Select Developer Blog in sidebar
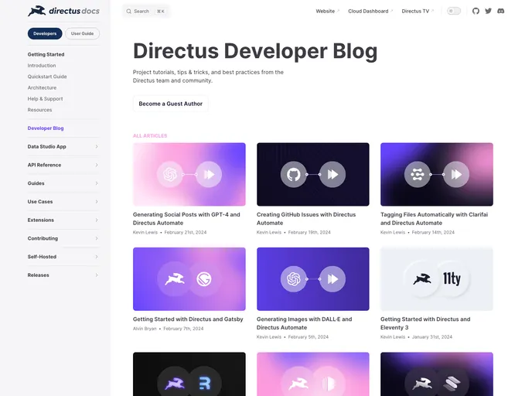Screen dimensions: 532x396 pyautogui.click(x=46, y=128)
